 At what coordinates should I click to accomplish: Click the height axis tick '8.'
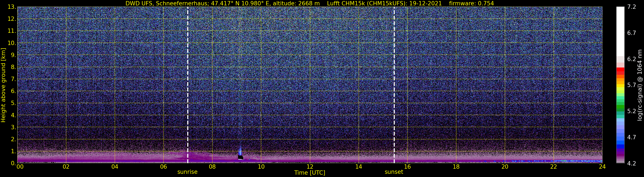point(13,67)
